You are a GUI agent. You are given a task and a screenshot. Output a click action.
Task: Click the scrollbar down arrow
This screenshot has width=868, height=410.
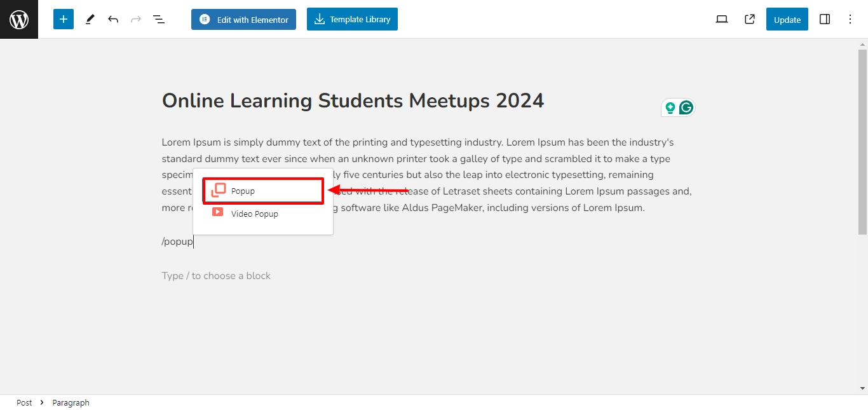pos(862,388)
